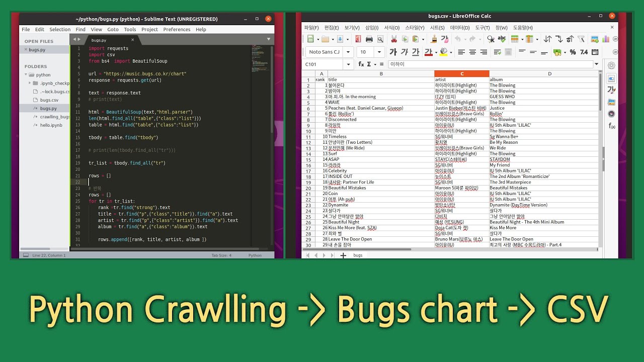Click the Insert Chart icon

click(x=606, y=39)
